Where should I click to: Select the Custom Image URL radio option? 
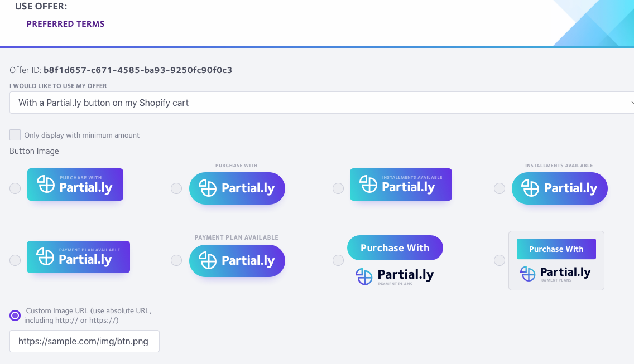pyautogui.click(x=15, y=316)
